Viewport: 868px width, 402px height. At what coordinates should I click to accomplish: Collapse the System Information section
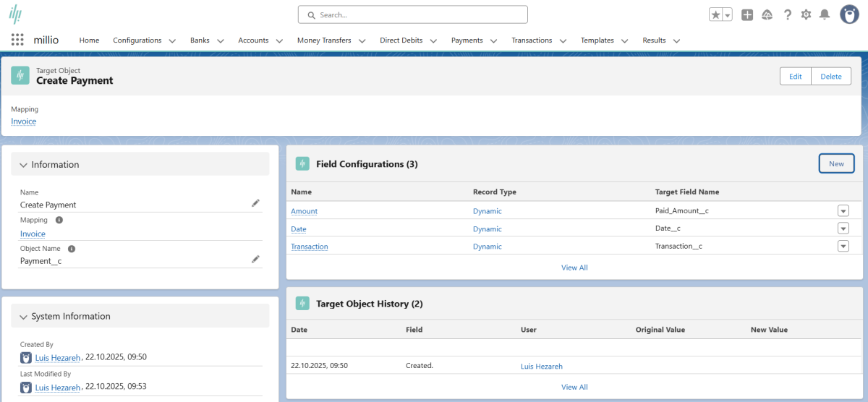tap(24, 317)
